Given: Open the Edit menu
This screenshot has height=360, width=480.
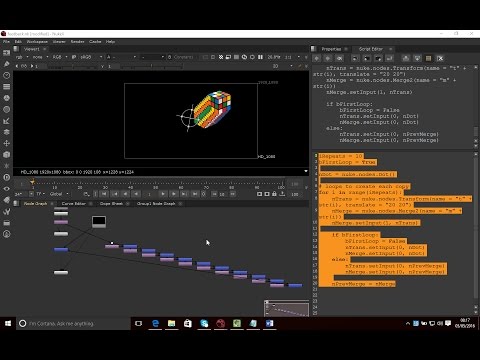Looking at the screenshot, I should coord(18,42).
